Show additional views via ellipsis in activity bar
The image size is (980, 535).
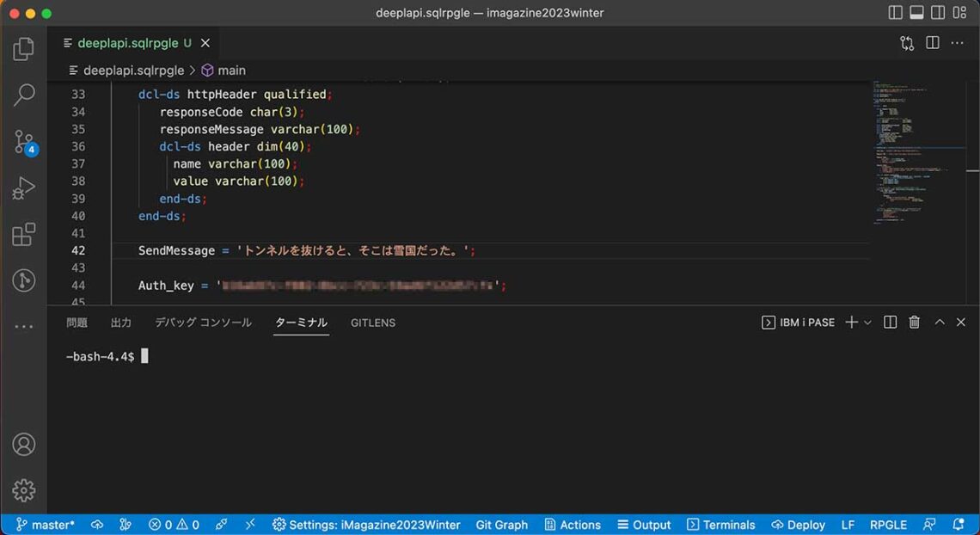tap(24, 326)
